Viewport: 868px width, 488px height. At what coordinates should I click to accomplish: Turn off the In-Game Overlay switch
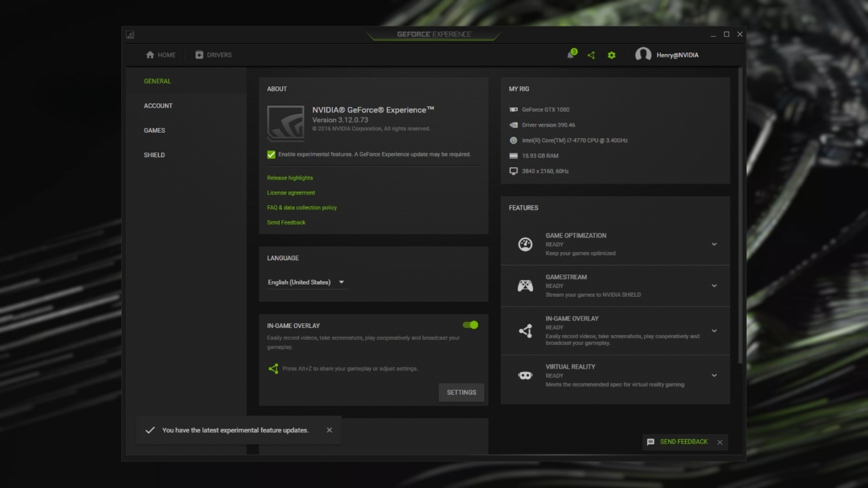point(471,325)
